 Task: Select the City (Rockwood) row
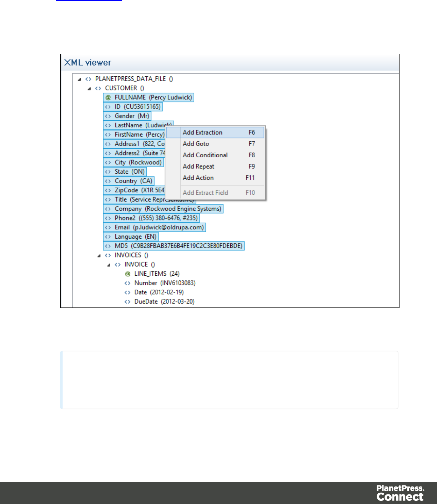(x=134, y=162)
